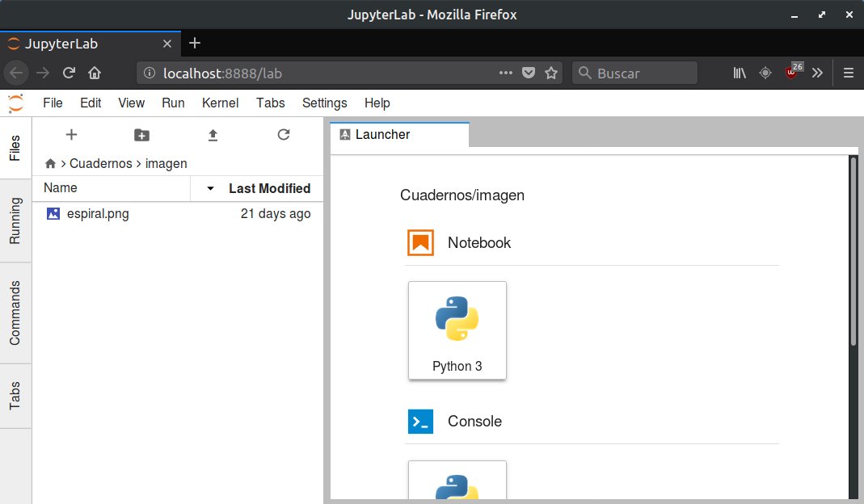Open the Firefox hamburger menu
Viewport: 864px width, 504px height.
[848, 73]
